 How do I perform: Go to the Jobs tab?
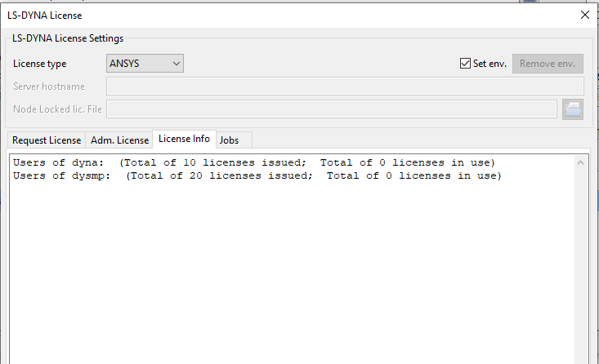[229, 140]
